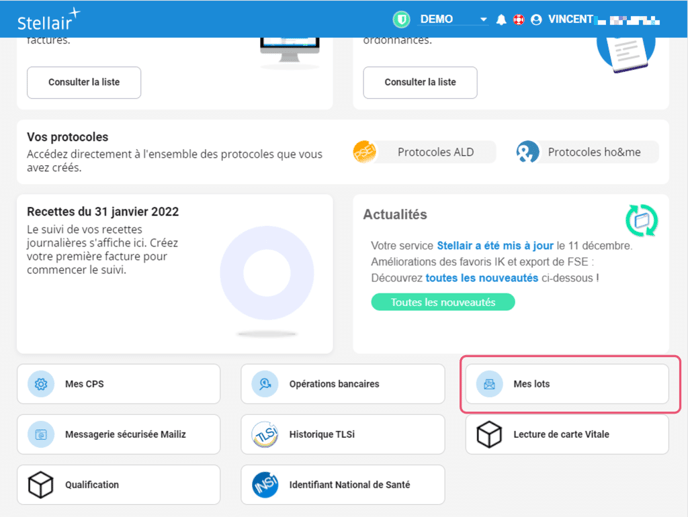The height and width of the screenshot is (517, 688).
Task: Open the VINCENT user account menu
Action: pyautogui.click(x=570, y=20)
